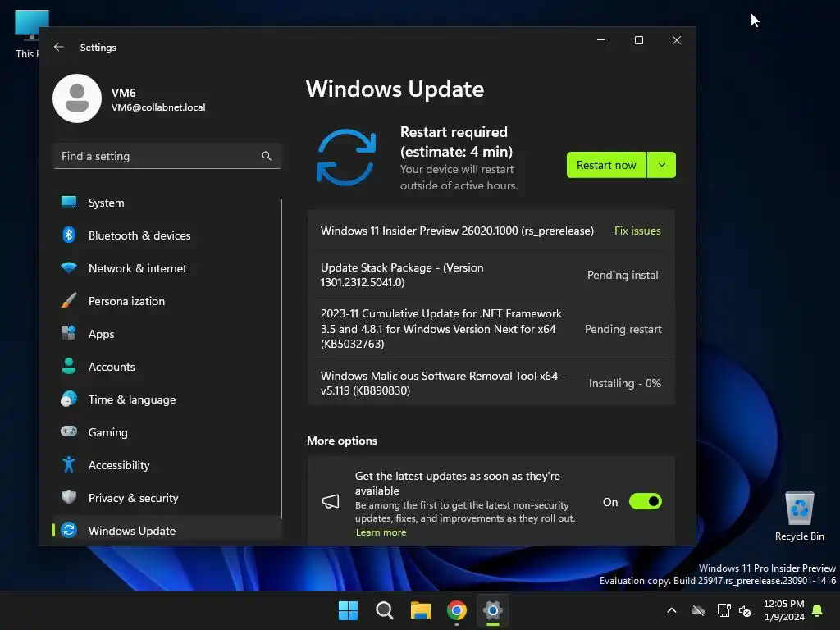The width and height of the screenshot is (840, 630).
Task: Select Windows Update in the sidebar
Action: tap(167, 531)
